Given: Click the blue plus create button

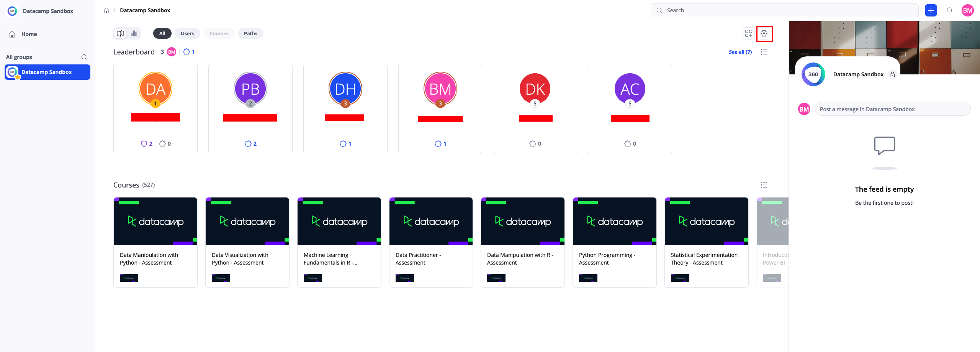Looking at the screenshot, I should pyautogui.click(x=931, y=10).
